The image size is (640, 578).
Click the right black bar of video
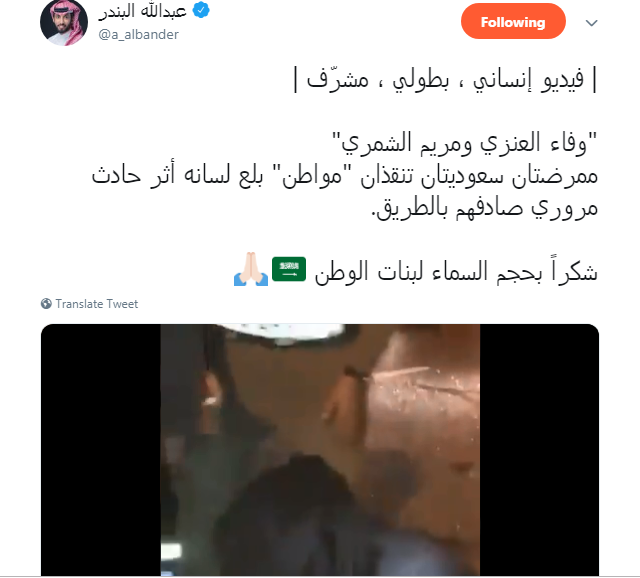tap(540, 450)
